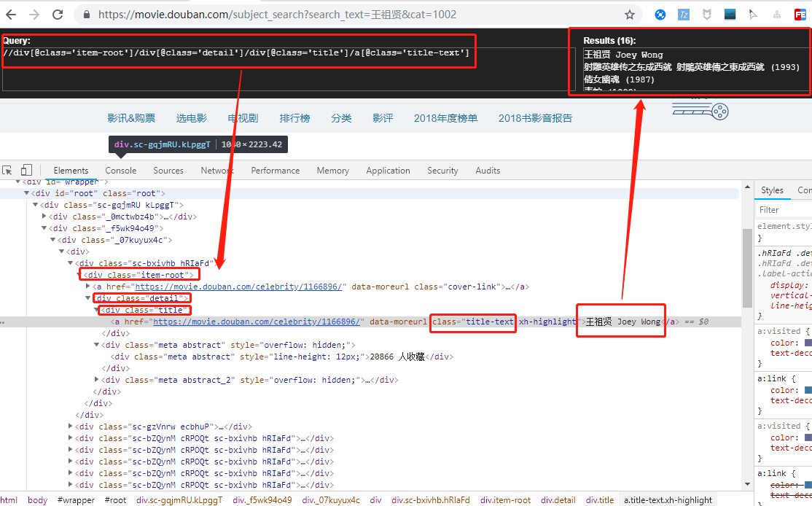
Task: Open the 2018年度榜单 navigation link
Action: 445,118
